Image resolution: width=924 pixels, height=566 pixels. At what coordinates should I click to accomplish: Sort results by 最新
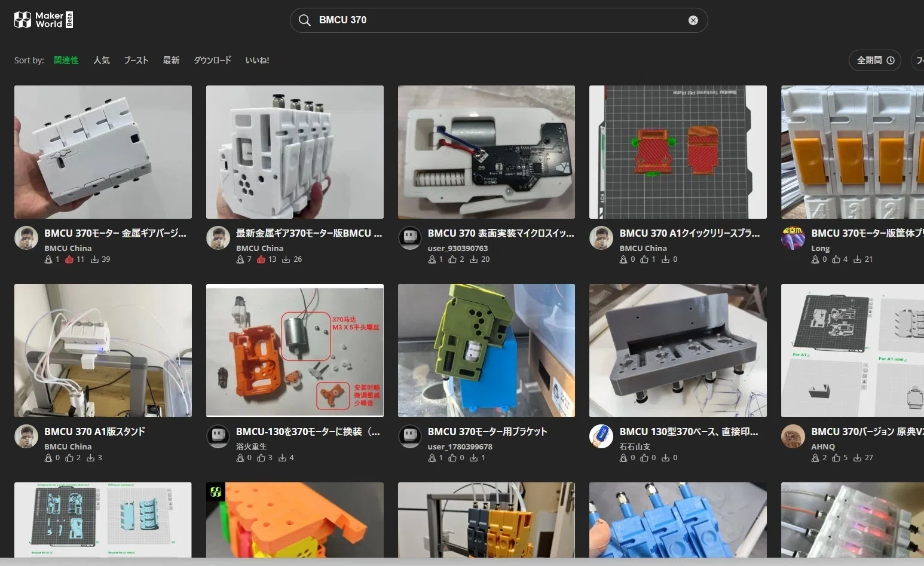point(171,60)
